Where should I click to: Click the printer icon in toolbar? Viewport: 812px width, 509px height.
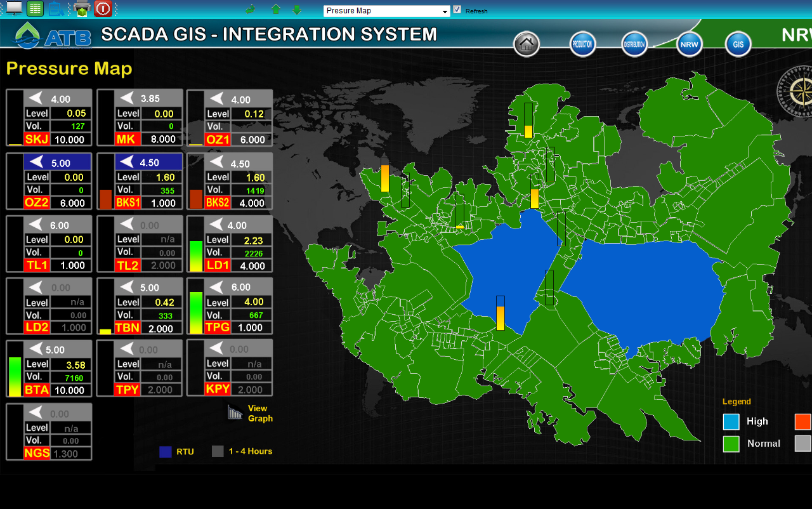point(82,9)
